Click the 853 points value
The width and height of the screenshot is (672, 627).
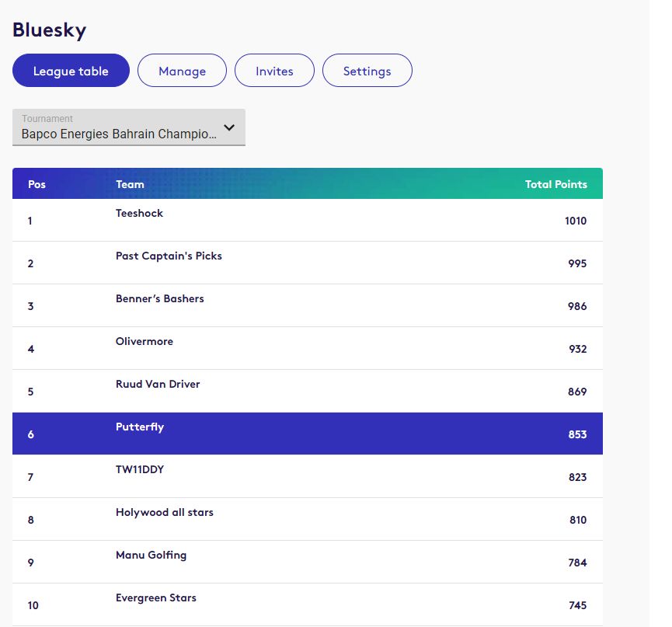point(577,434)
